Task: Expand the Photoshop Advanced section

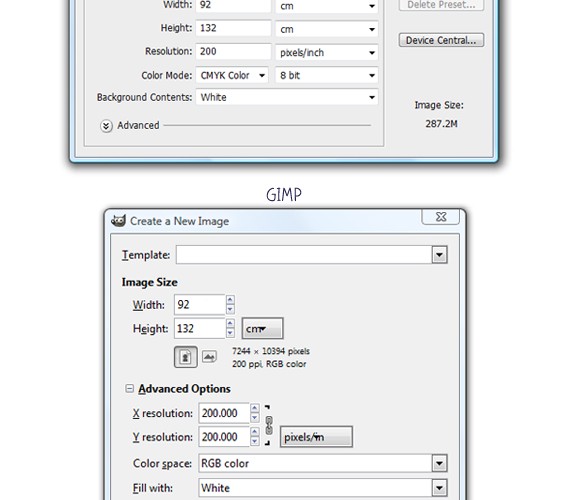Action: click(x=106, y=126)
